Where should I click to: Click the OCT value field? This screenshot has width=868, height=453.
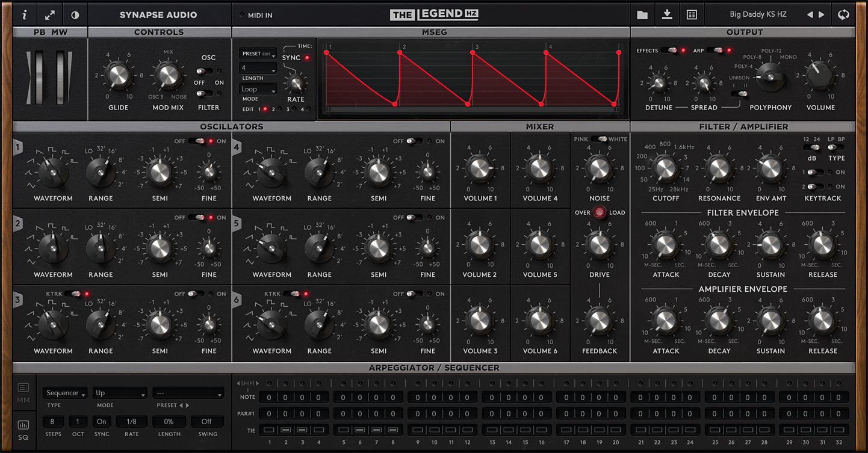coord(78,422)
